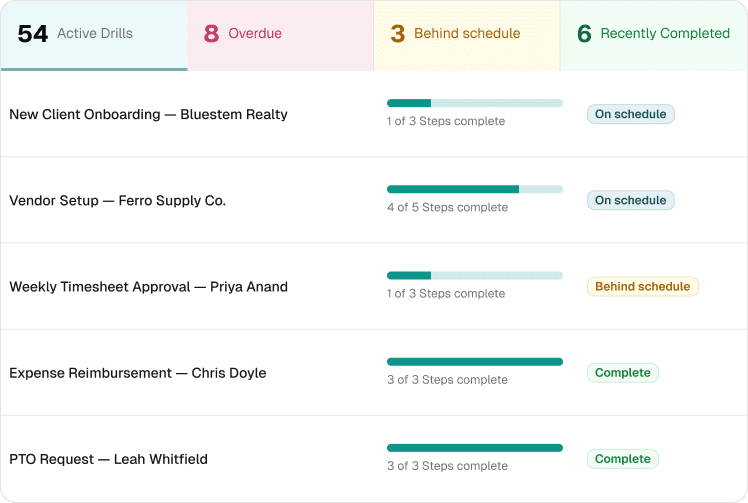Click the Complete badge for Leah Whitfield
748x503 pixels.
(623, 459)
